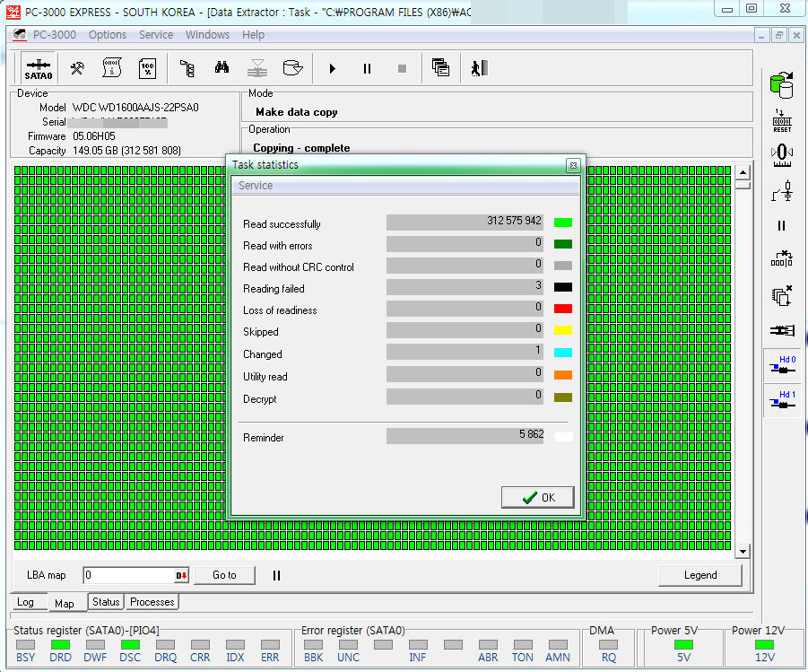This screenshot has height=672, width=808.
Task: Click the yellow Skipped swatch
Action: [x=562, y=330]
